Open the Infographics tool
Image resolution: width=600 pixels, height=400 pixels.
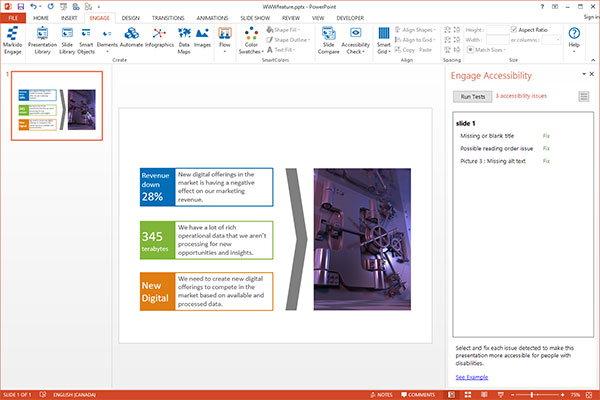pyautogui.click(x=160, y=36)
